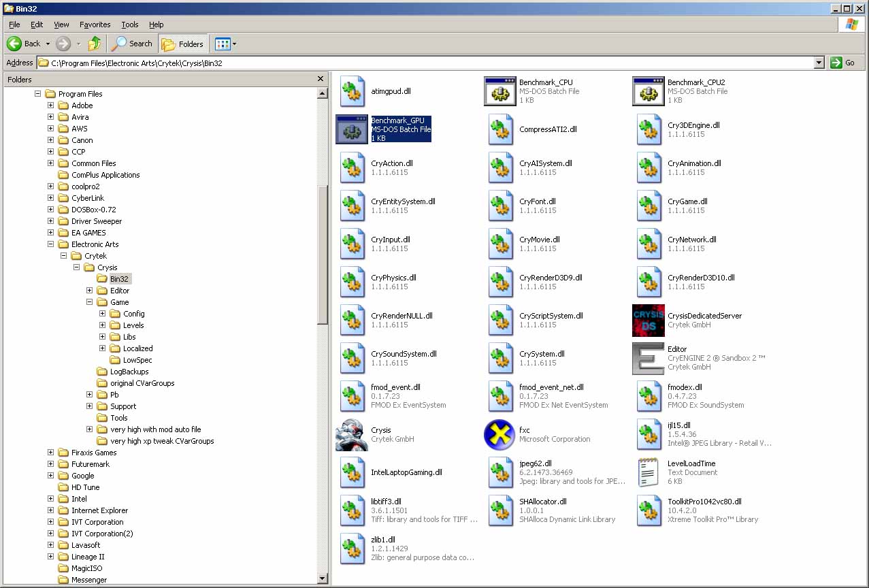The width and height of the screenshot is (869, 588).
Task: Open the View menu
Action: click(x=61, y=24)
